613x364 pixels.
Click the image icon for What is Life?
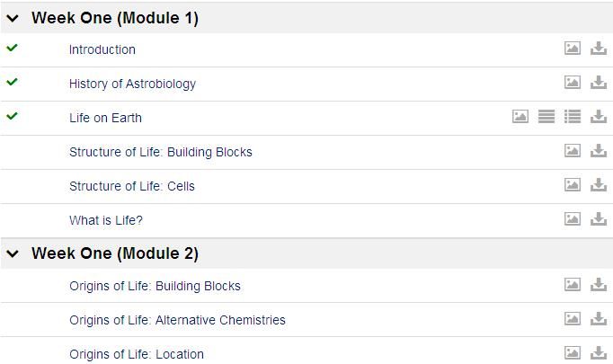(x=572, y=219)
